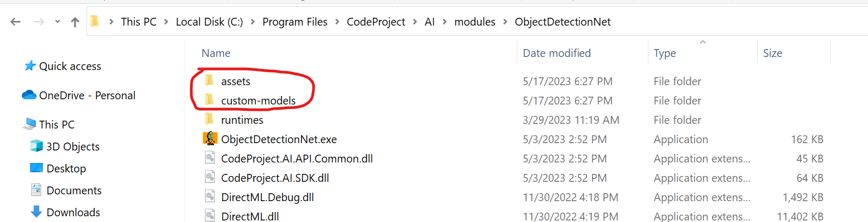Open the recent locations dropdown arrow
The height and width of the screenshot is (222, 868).
tap(57, 22)
